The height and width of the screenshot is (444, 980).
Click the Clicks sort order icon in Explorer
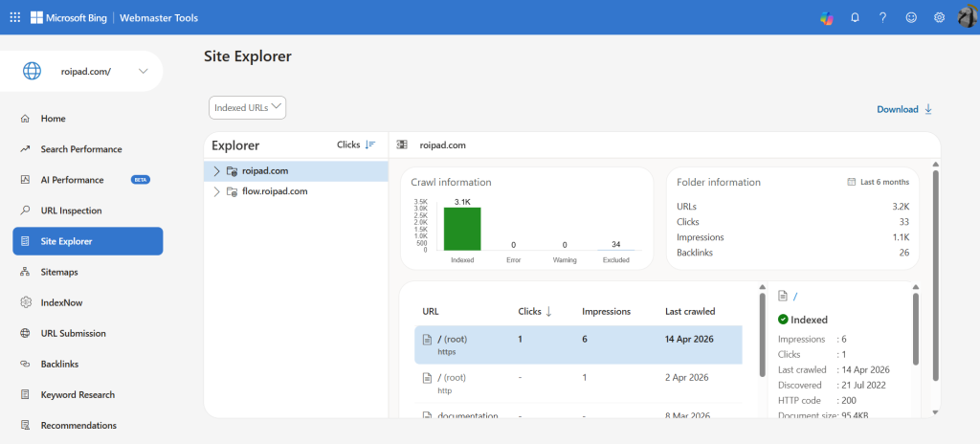coord(370,144)
